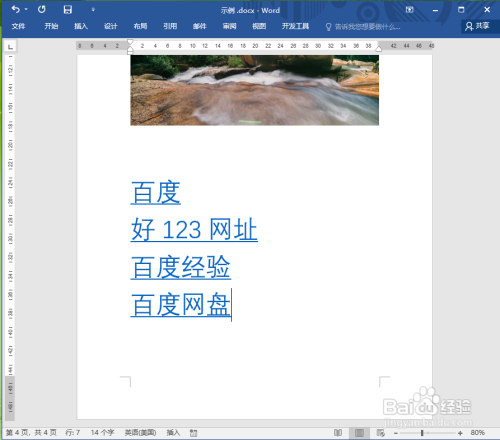This screenshot has height=440, width=500.
Task: Open Ribbon Display Options icon
Action: coord(409,10)
